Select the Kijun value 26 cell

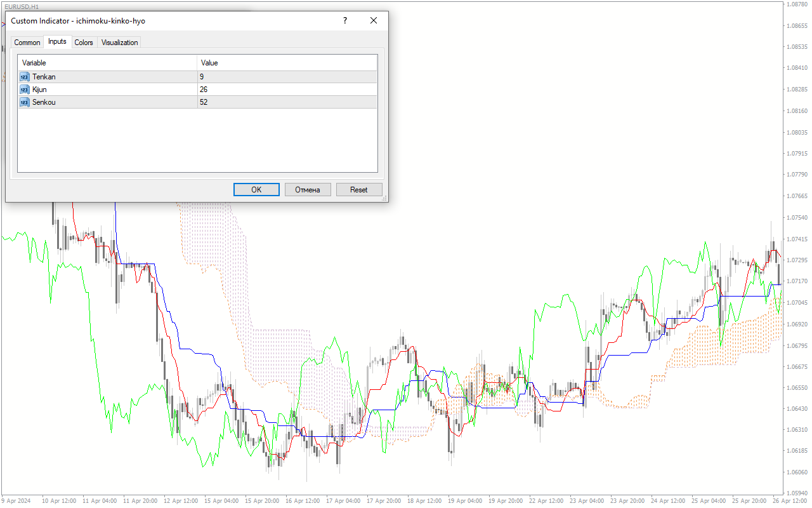[287, 90]
